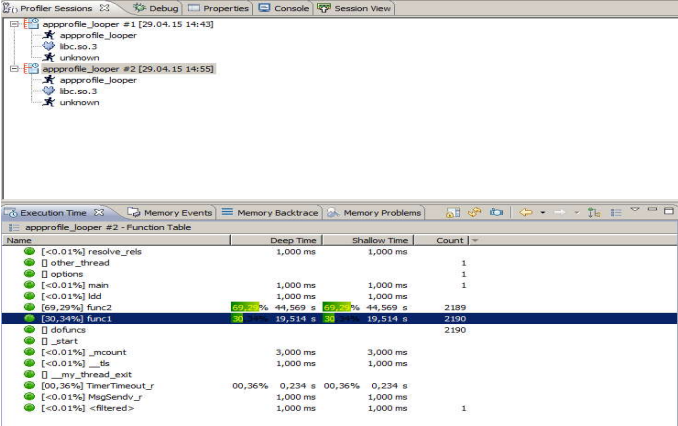
Task: Select the TimerTimeout_r function row
Action: point(339,386)
